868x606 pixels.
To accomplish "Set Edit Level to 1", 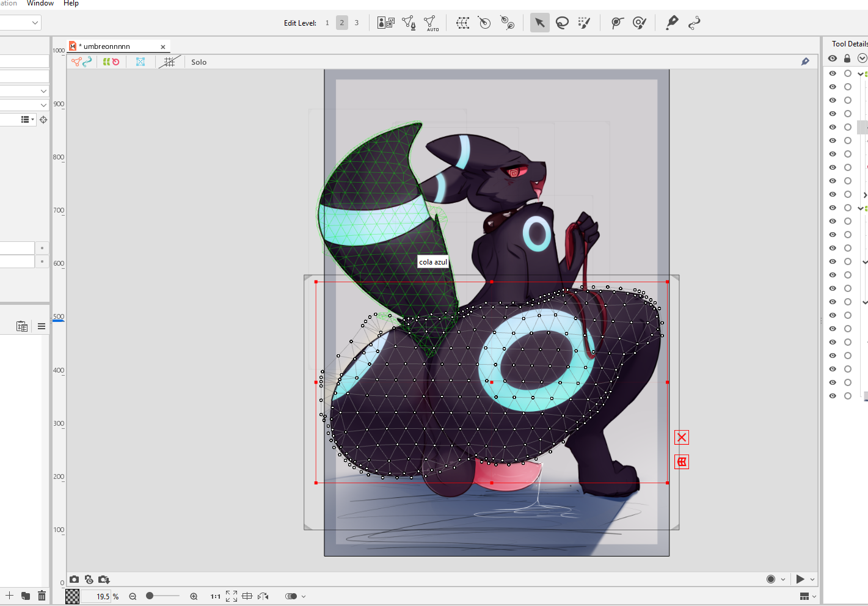I will click(327, 23).
